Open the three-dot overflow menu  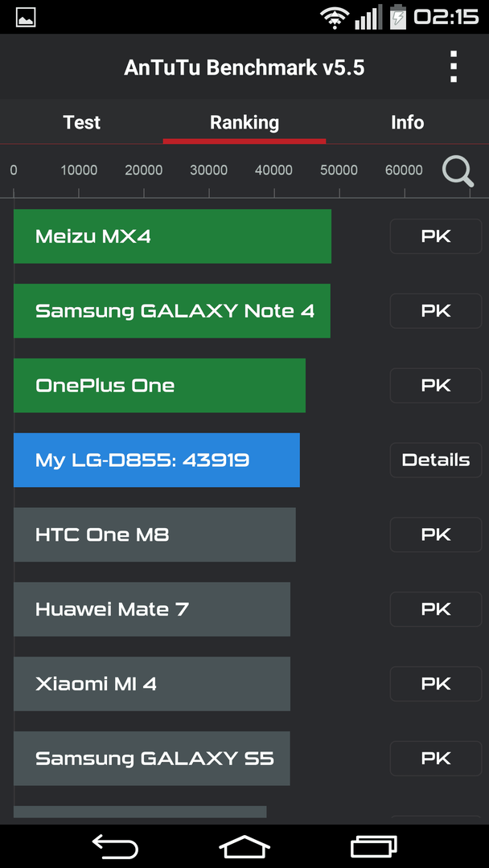tap(454, 67)
